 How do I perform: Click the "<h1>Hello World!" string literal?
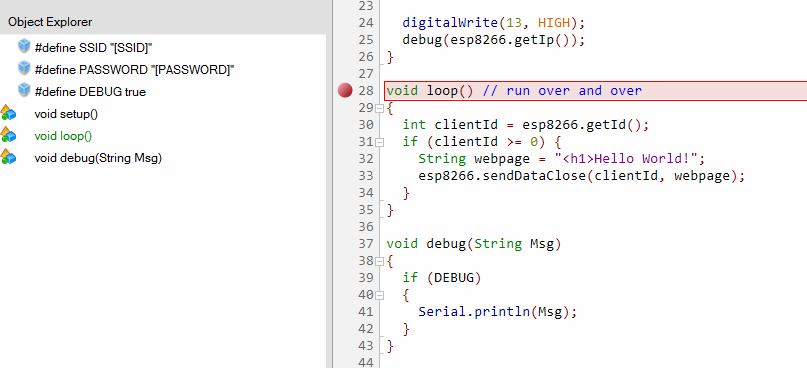click(626, 159)
